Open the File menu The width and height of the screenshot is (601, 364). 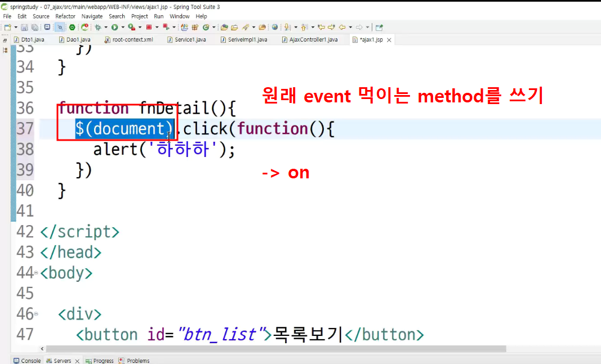(7, 16)
